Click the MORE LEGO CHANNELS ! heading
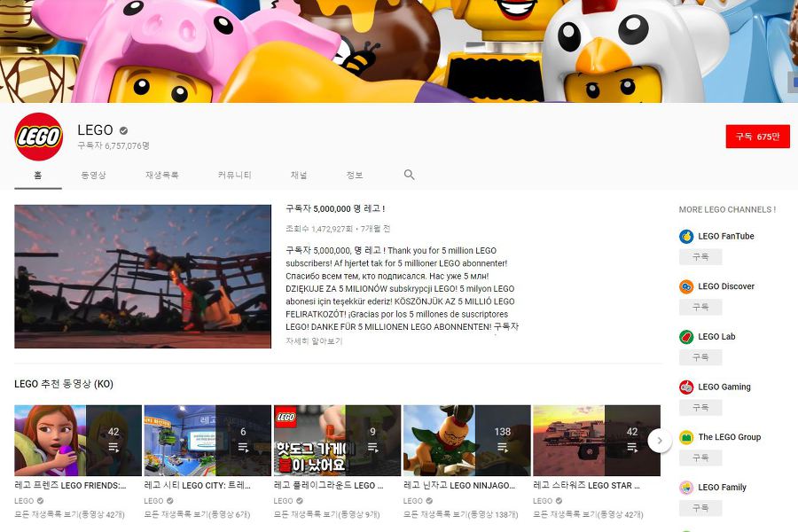 tap(727, 210)
